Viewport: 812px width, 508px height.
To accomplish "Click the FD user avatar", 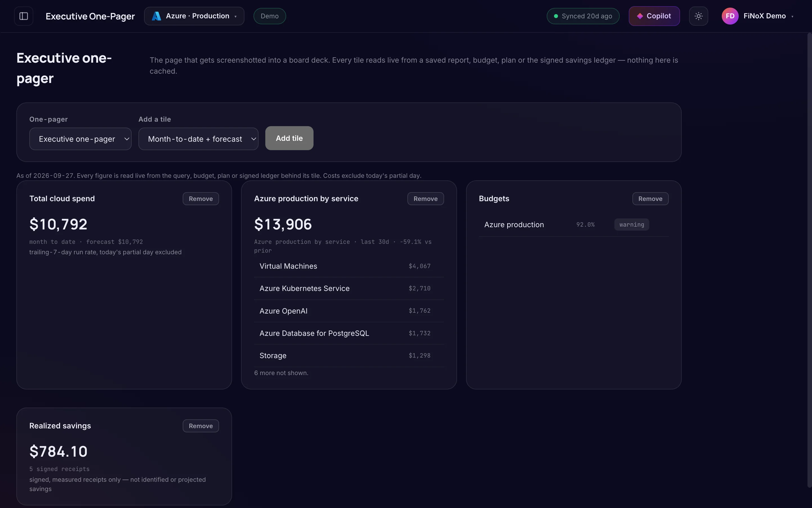I will pos(730,16).
